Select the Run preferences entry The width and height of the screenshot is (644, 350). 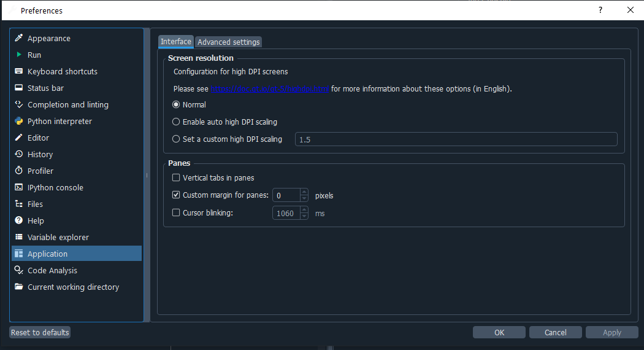pyautogui.click(x=77, y=55)
